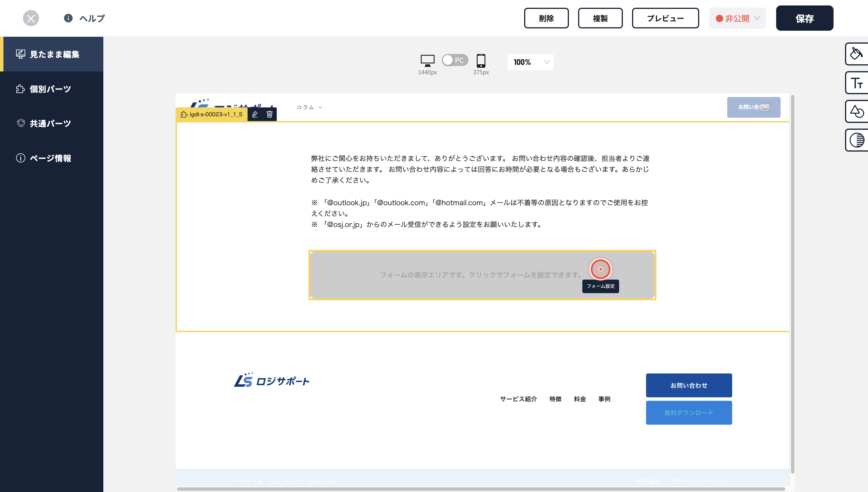Viewport: 868px width, 492px height.
Task: Select the 見たまま編集 sidebar tab
Action: pos(52,54)
